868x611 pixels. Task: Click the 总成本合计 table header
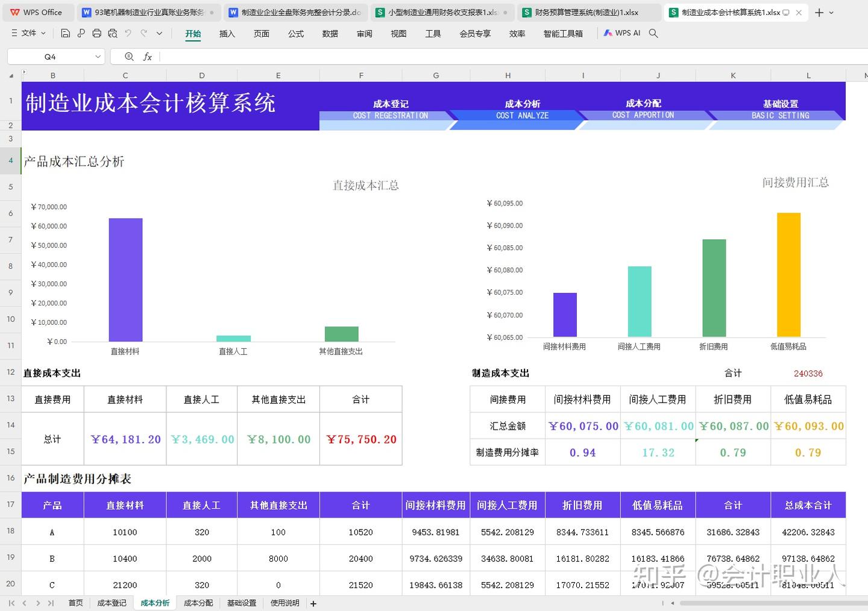coord(808,505)
